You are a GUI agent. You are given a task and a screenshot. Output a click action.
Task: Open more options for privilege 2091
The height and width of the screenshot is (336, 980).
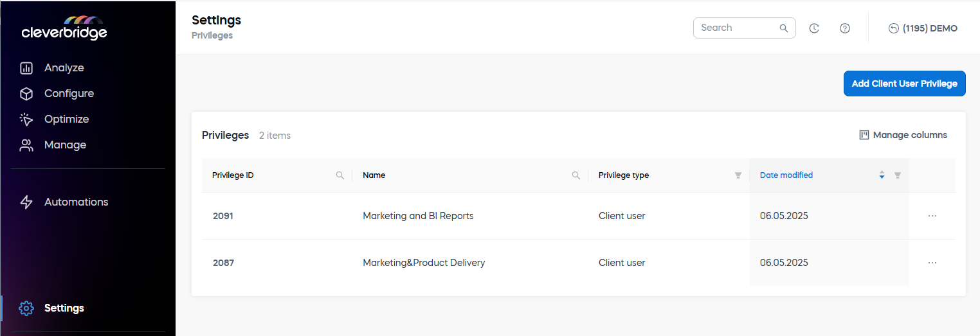(932, 216)
